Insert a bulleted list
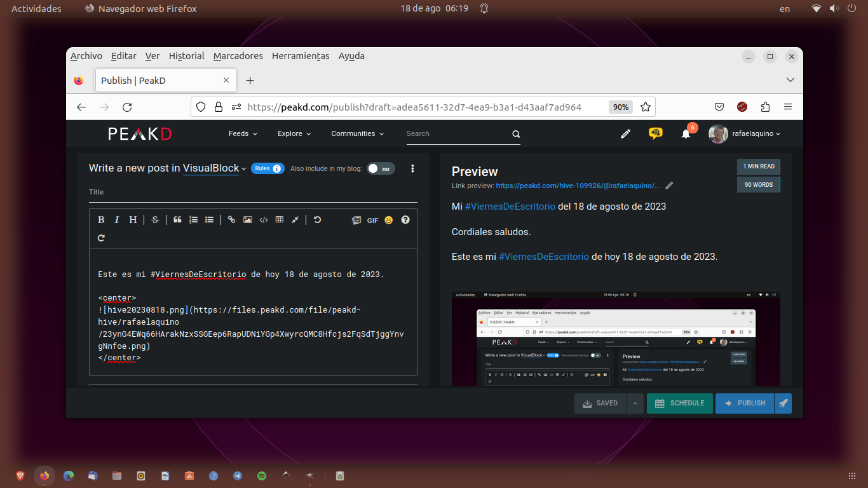Image resolution: width=868 pixels, height=488 pixels. pos(209,220)
